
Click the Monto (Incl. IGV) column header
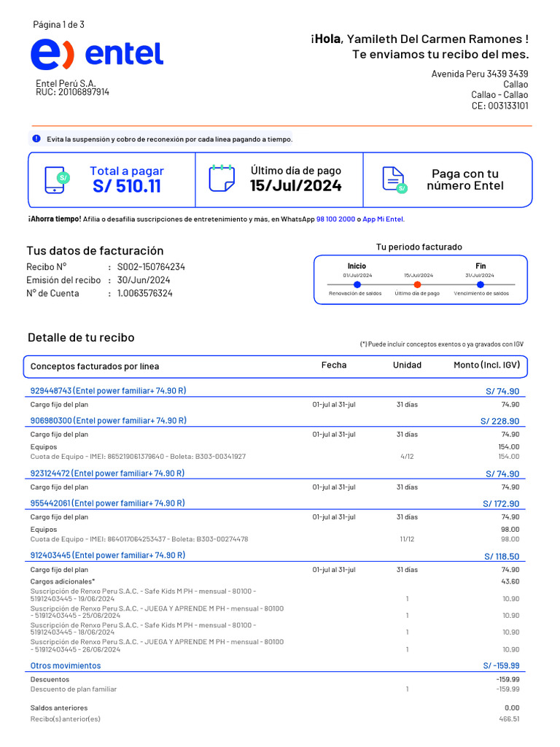coord(486,365)
